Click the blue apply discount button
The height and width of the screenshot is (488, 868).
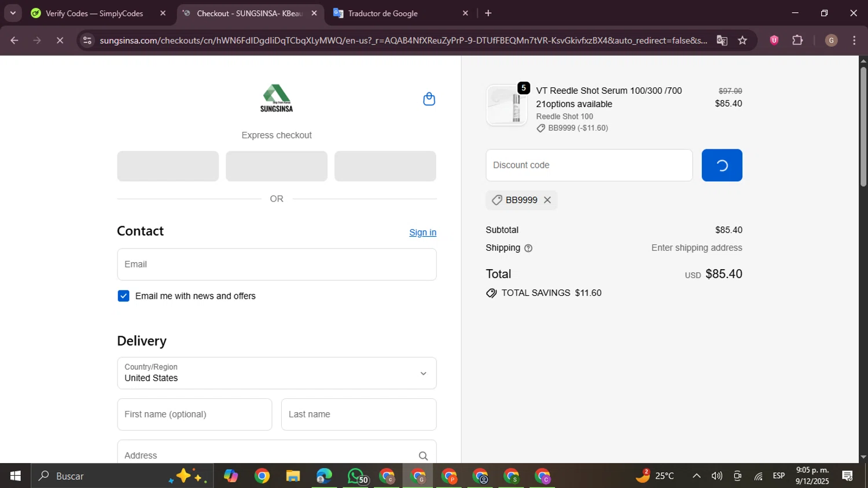tap(722, 166)
